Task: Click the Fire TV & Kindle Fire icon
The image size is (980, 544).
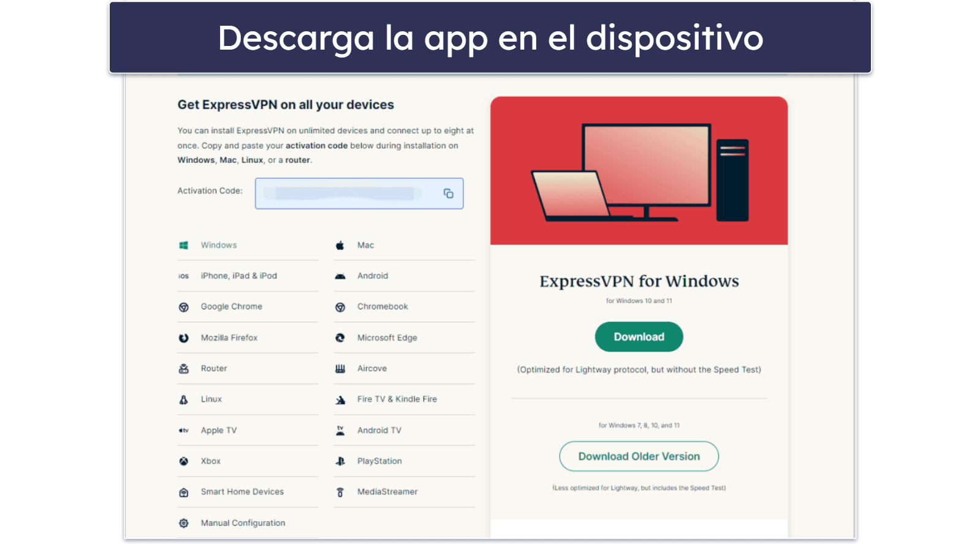Action: pos(340,400)
